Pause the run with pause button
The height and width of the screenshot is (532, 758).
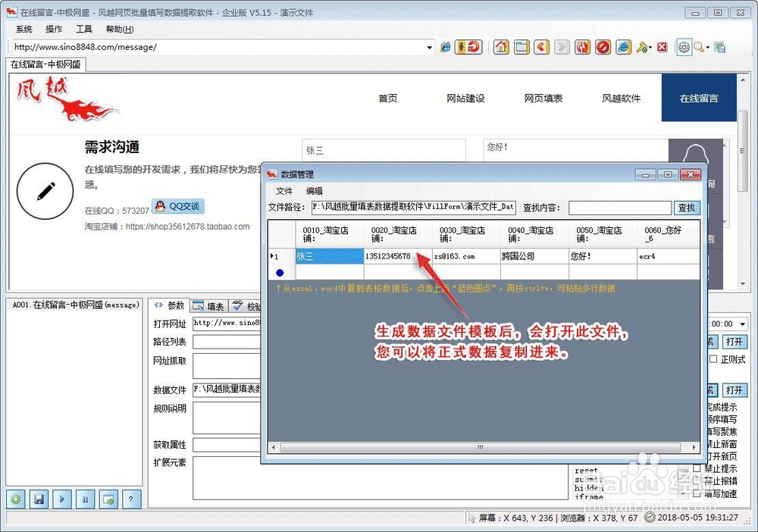pyautogui.click(x=85, y=499)
